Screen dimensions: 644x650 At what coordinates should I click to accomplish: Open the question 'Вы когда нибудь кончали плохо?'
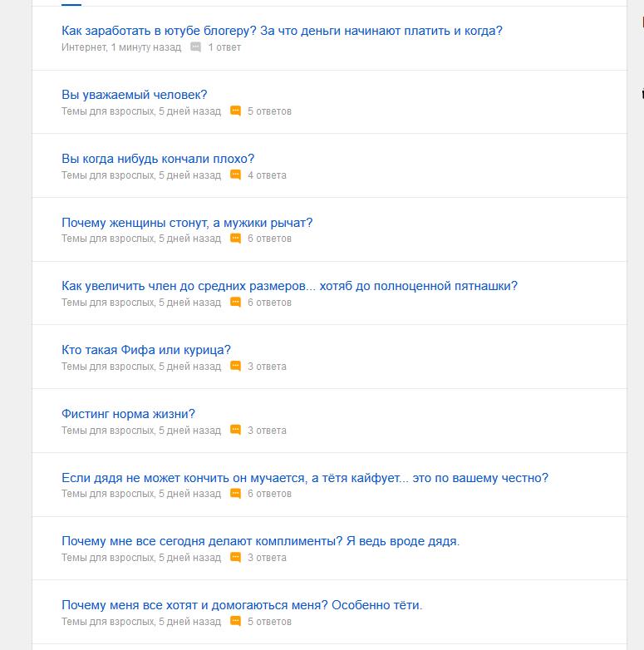point(158,159)
